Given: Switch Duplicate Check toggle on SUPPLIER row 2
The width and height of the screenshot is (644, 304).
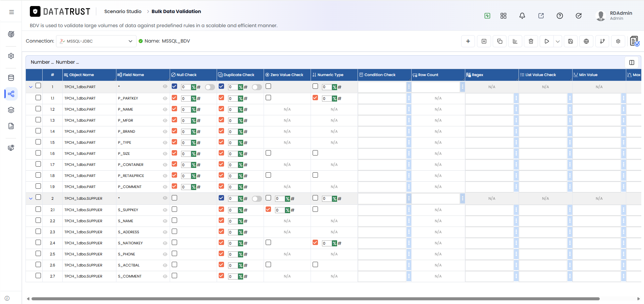Looking at the screenshot, I should 257,199.
